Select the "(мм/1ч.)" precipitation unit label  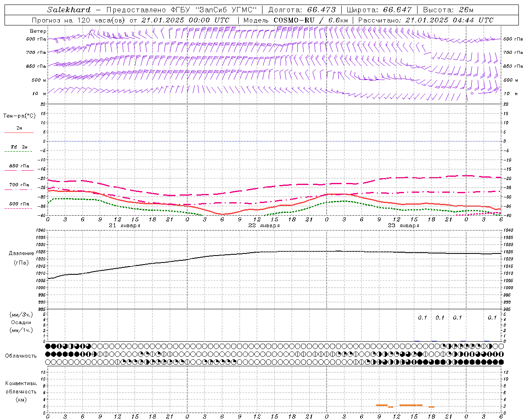coord(21,330)
